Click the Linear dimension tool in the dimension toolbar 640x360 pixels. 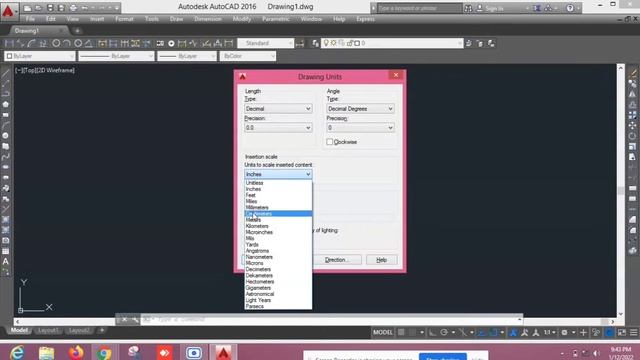(x=9, y=43)
